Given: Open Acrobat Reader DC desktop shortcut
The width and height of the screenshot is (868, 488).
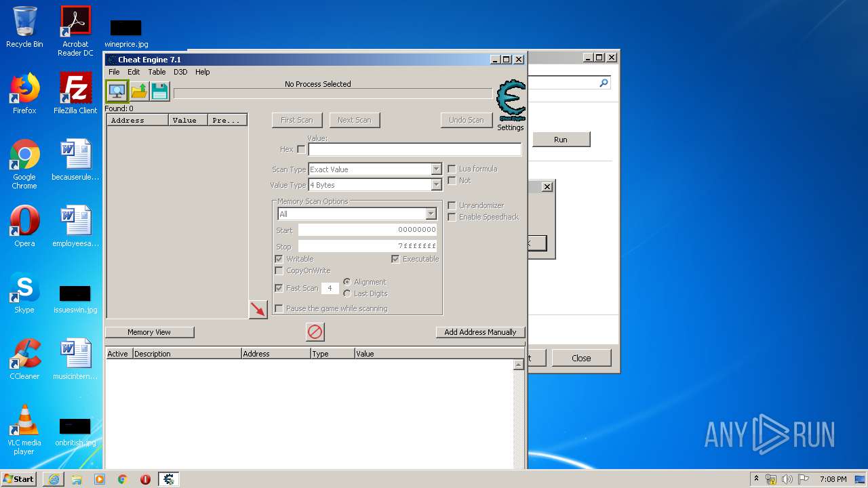Looking at the screenshot, I should coord(75,31).
